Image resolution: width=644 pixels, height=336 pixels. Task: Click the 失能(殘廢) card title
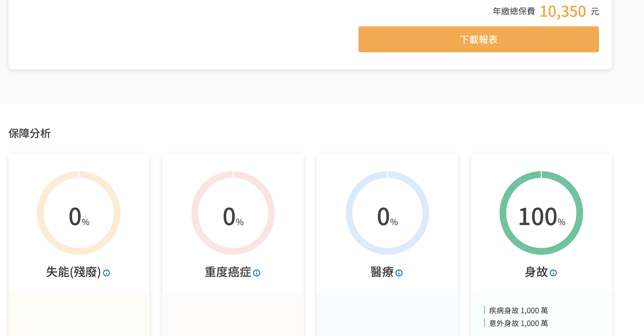coord(73,272)
